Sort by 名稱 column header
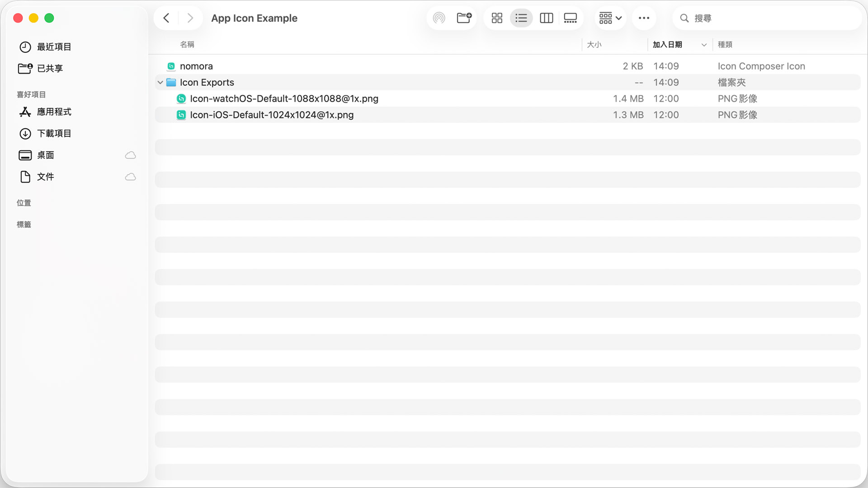 click(187, 44)
